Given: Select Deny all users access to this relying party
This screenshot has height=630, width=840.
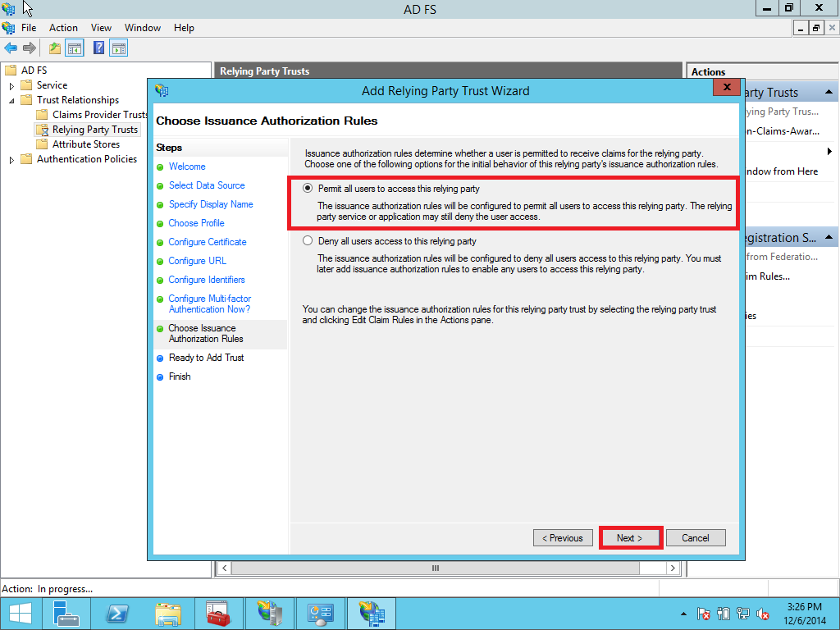Looking at the screenshot, I should click(x=308, y=240).
